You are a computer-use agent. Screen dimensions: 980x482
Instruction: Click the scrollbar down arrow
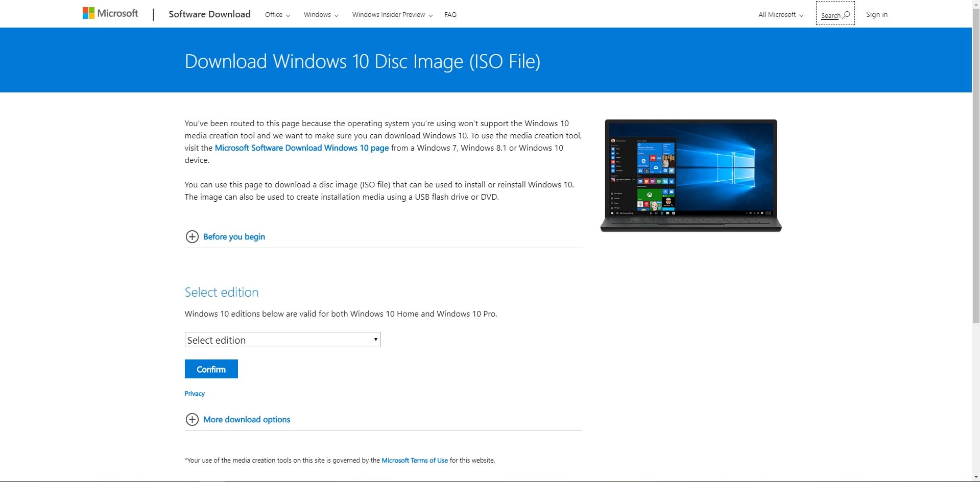tap(976, 477)
